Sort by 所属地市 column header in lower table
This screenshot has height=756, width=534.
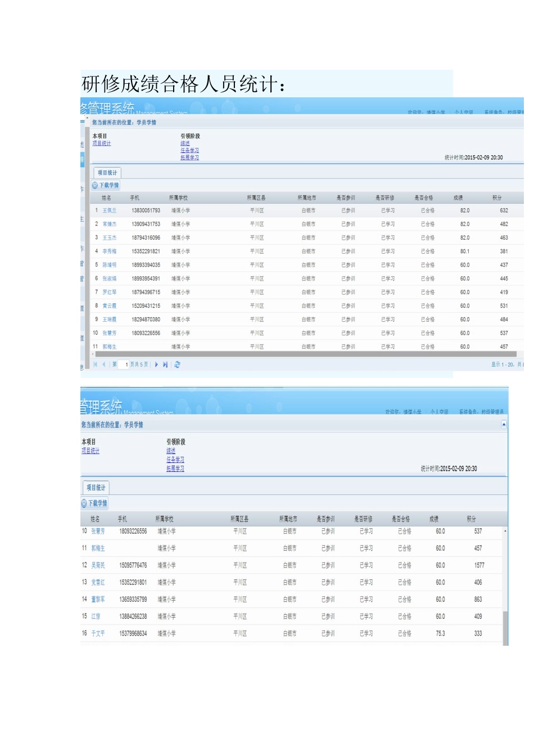(x=288, y=519)
